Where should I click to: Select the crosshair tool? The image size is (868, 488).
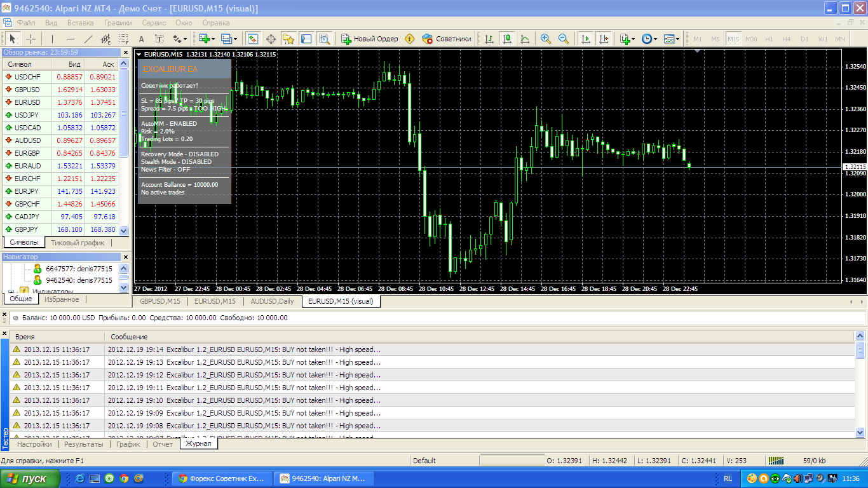[31, 39]
